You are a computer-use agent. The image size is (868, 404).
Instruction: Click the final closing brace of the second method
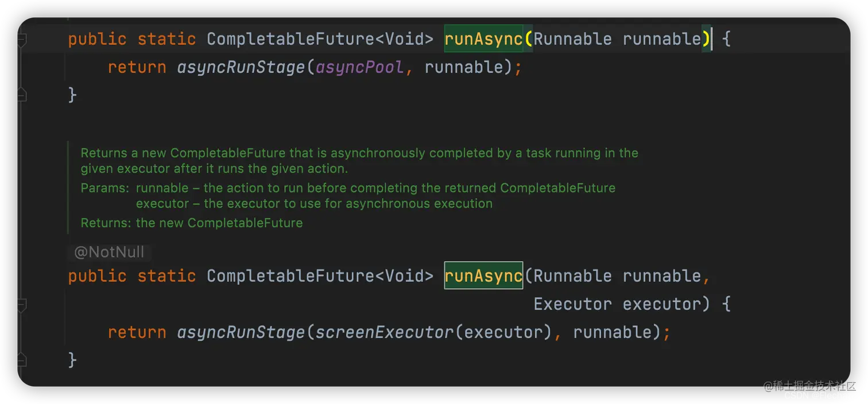coord(72,360)
